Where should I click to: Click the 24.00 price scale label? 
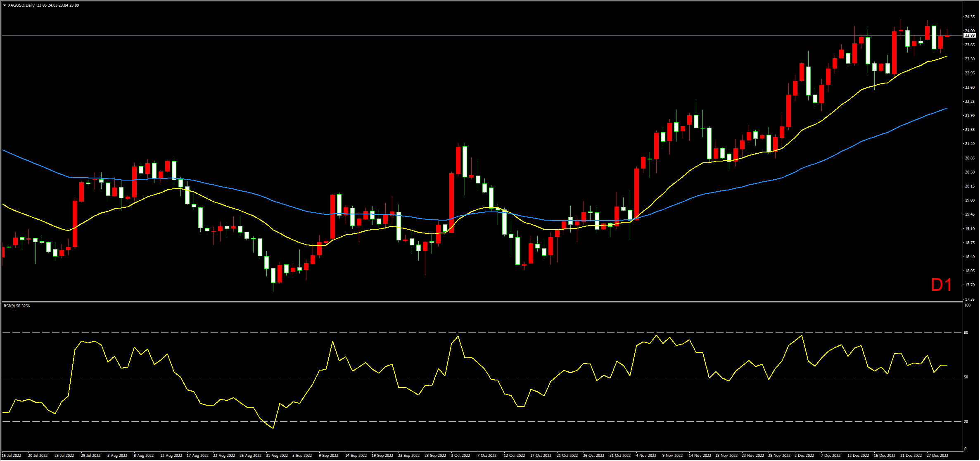tap(969, 31)
